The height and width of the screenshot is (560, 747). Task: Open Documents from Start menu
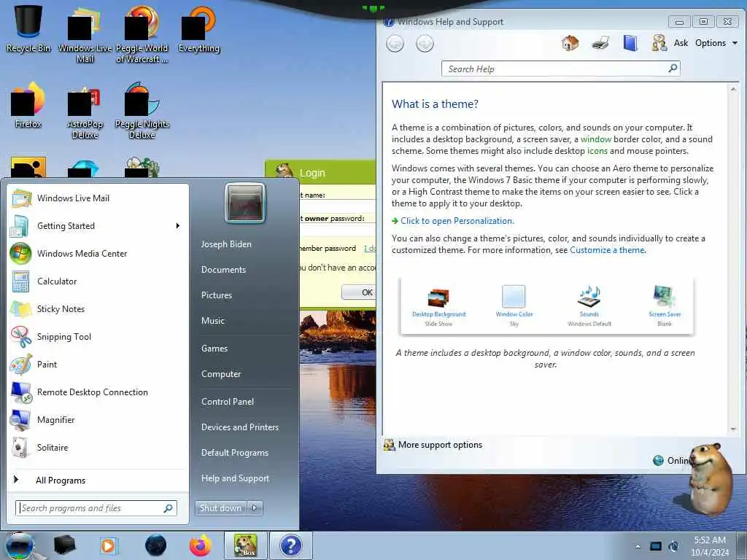pyautogui.click(x=223, y=270)
